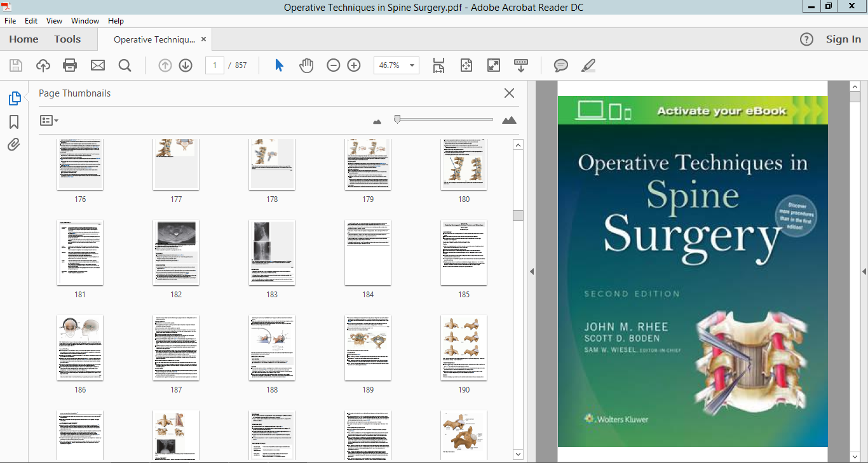Close the Page Thumbnails panel
The width and height of the screenshot is (868, 463).
[509, 93]
